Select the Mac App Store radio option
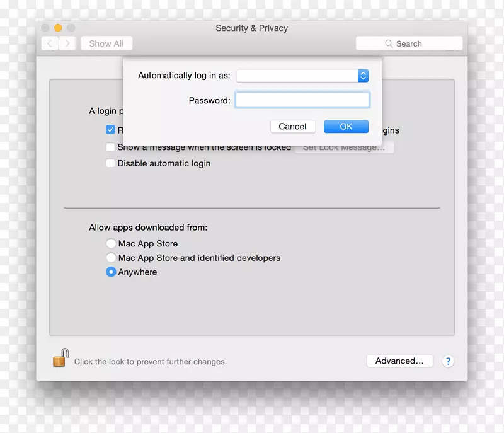Screen dimensions: 504x433 point(111,243)
